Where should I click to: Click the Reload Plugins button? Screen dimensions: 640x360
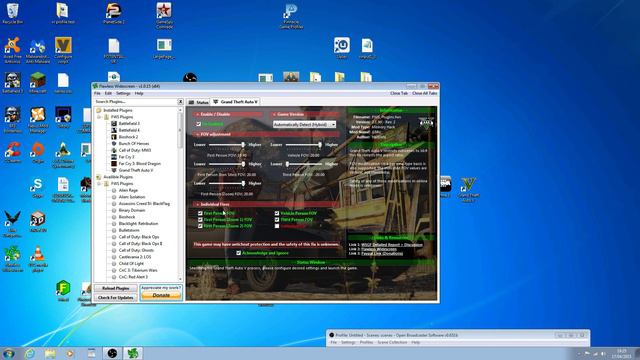116,289
